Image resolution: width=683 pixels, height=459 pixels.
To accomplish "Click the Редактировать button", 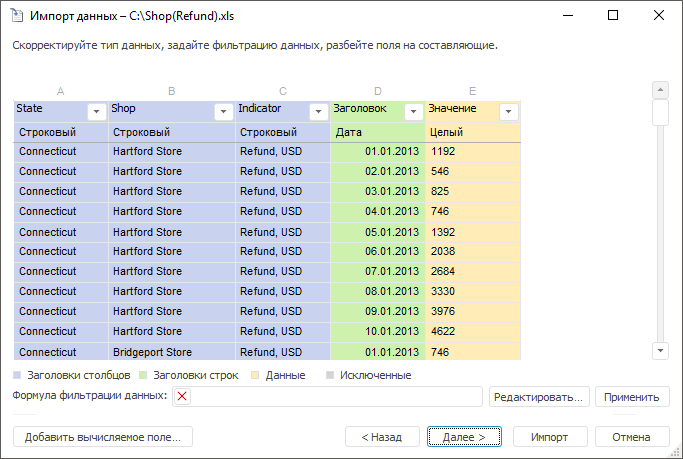I will coord(539,397).
